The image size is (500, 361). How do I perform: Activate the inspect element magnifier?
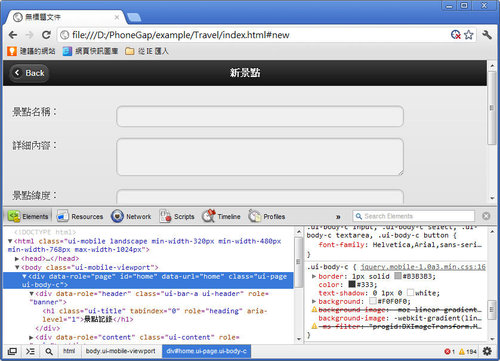[49, 351]
